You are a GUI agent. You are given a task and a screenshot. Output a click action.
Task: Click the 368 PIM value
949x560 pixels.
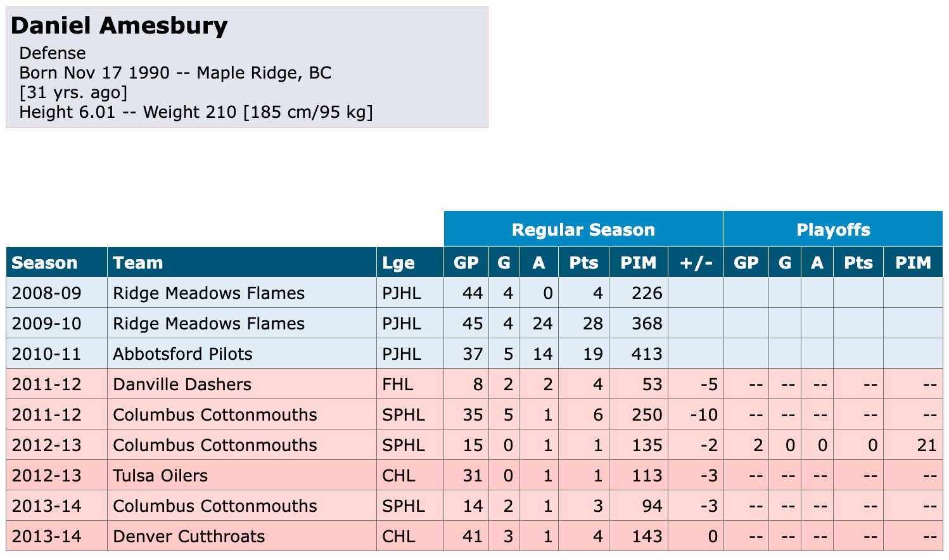[x=646, y=323]
